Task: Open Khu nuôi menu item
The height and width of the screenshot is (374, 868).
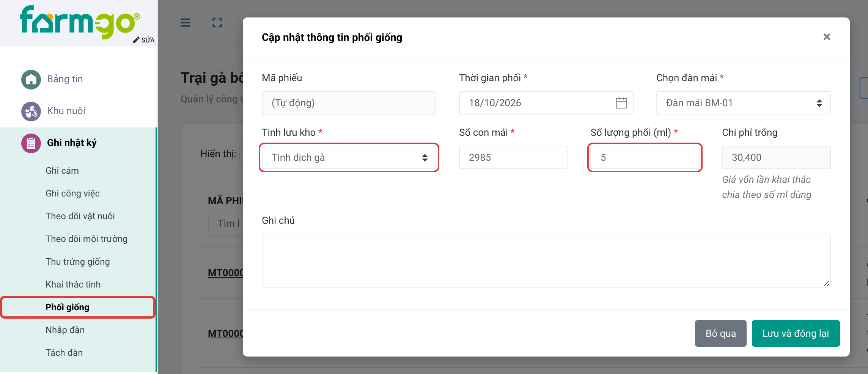Action: pyautogui.click(x=66, y=111)
